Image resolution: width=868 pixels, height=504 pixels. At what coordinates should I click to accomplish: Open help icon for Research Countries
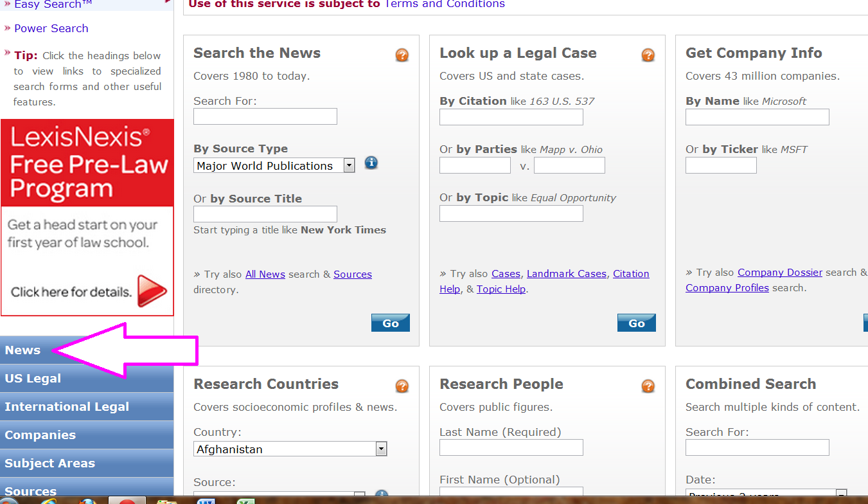402,386
